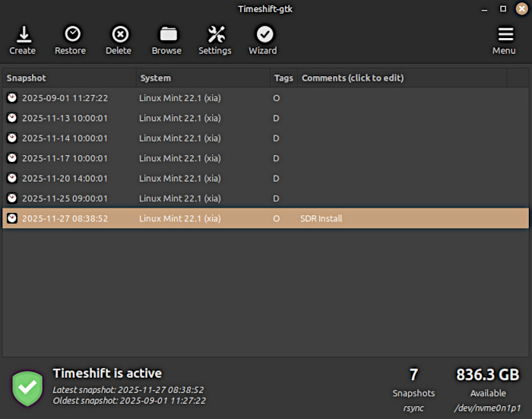Select the 2025-11-14 10:00:01 snapshot row
This screenshot has width=532, height=419.
point(65,138)
